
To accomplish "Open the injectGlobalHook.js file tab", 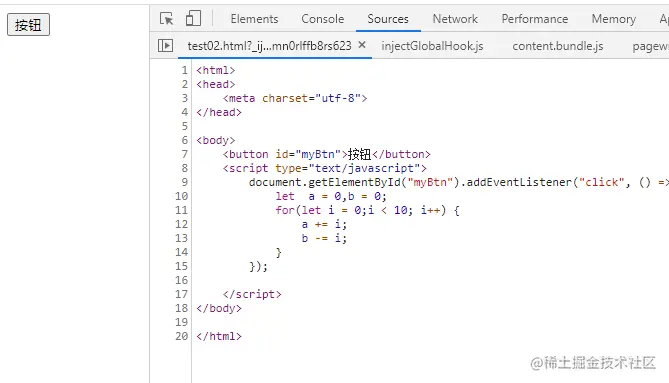I will 432,46.
